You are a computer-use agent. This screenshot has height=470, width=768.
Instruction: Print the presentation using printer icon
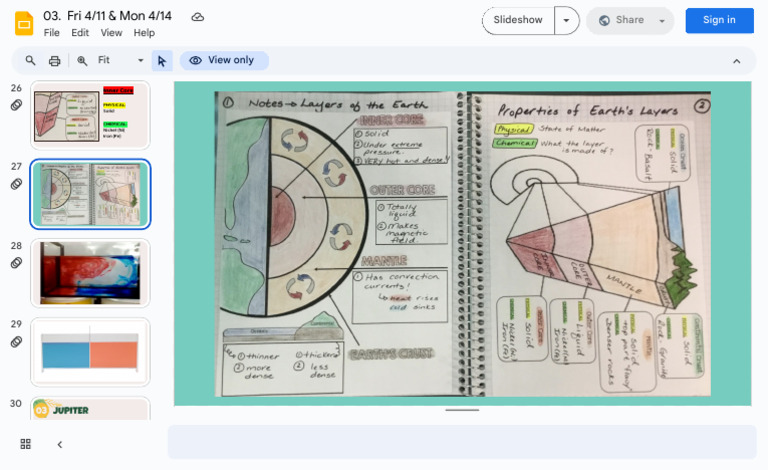[x=54, y=61]
